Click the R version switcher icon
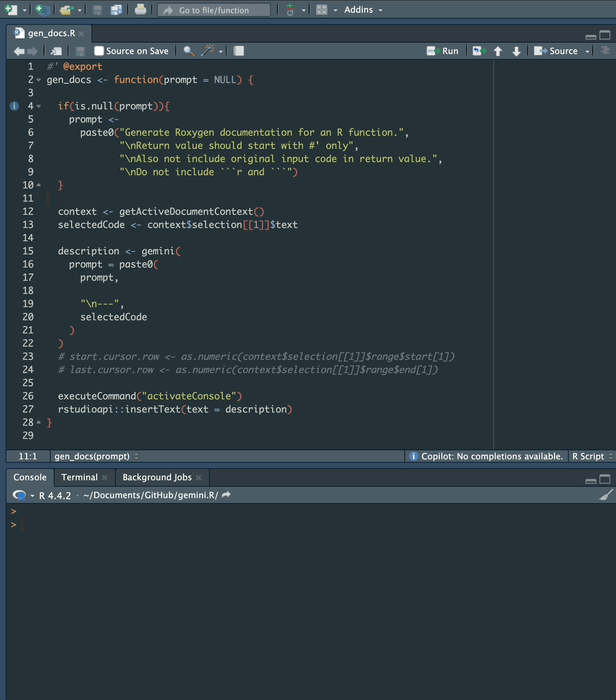The width and height of the screenshot is (616, 700). 20,495
